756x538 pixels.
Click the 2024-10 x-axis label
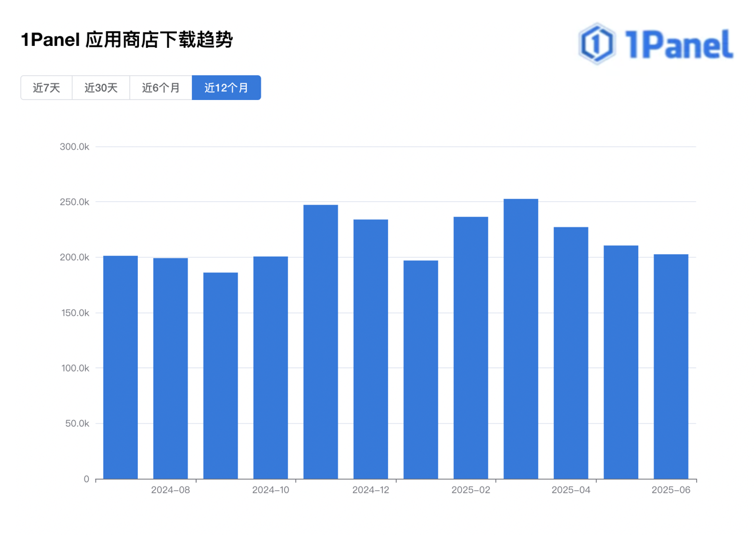coord(271,490)
